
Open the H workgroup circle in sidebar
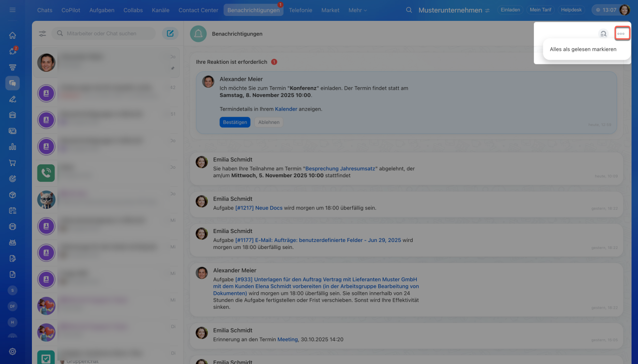click(x=12, y=322)
